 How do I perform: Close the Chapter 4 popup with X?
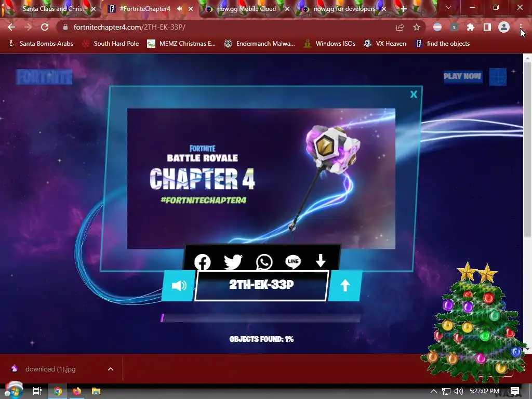pyautogui.click(x=413, y=95)
